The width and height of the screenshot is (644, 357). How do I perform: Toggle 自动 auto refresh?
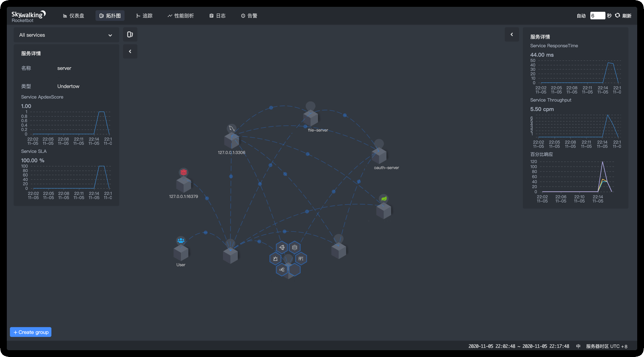click(581, 16)
